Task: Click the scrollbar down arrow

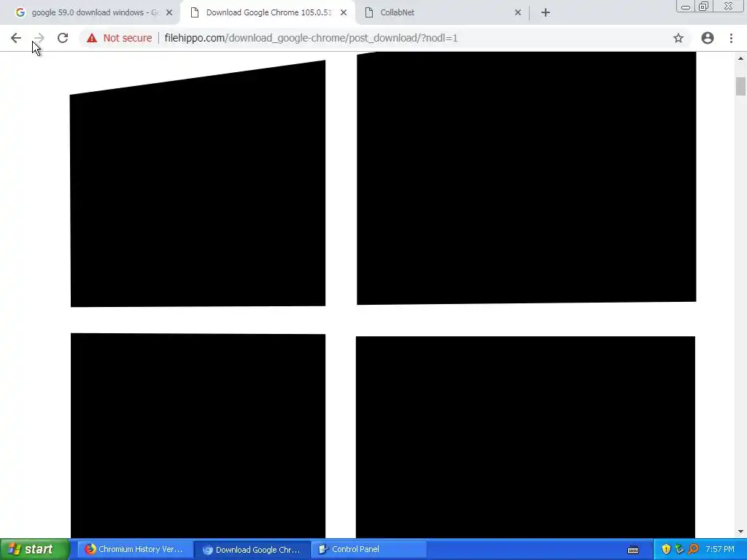Action: 740,532
